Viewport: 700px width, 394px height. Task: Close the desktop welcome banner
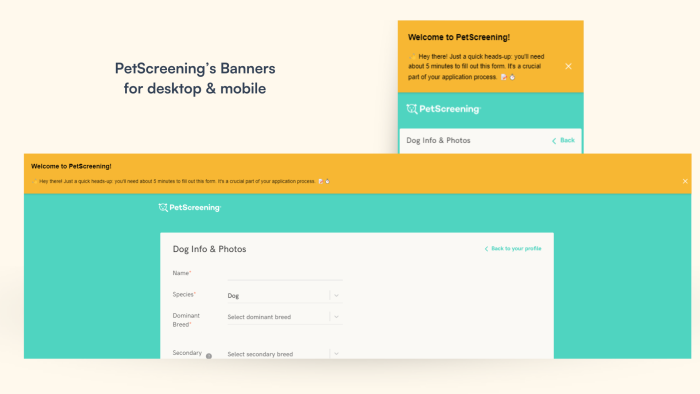tap(685, 181)
